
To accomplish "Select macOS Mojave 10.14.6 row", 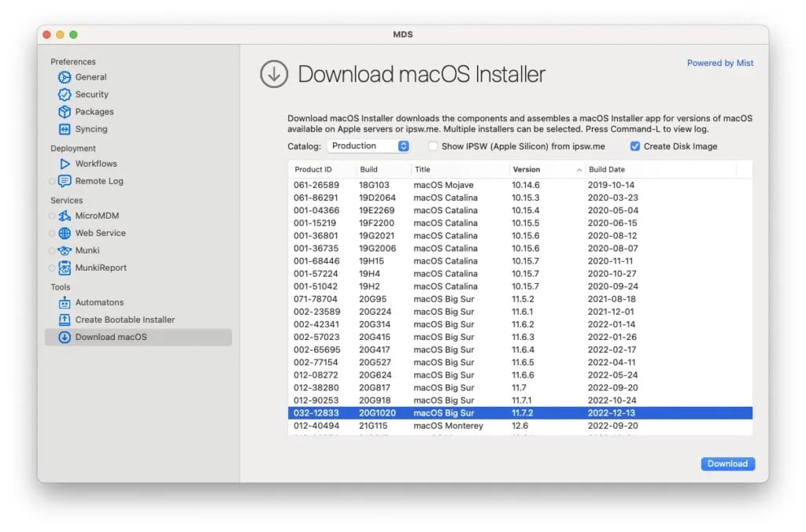I will pos(520,185).
